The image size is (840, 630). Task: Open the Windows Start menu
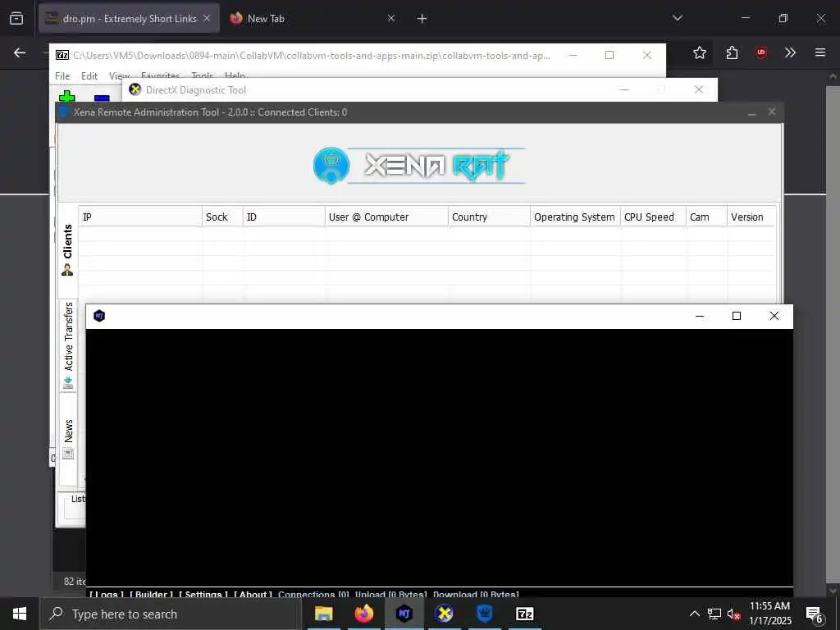[20, 614]
